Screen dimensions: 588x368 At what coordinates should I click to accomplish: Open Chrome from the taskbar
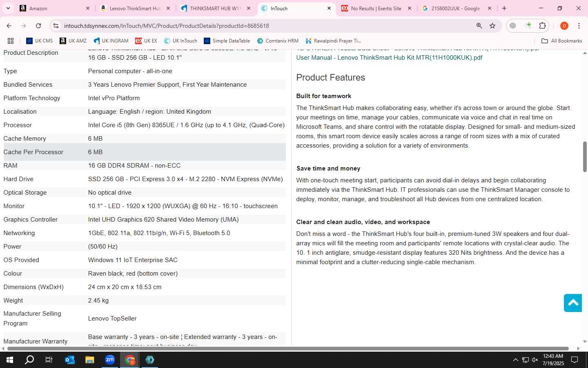tap(130, 360)
